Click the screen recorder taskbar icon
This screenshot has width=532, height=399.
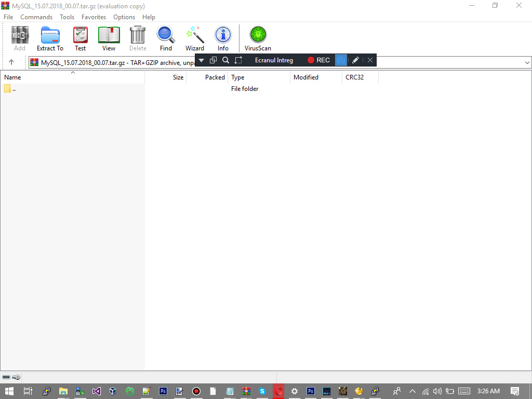[196, 391]
